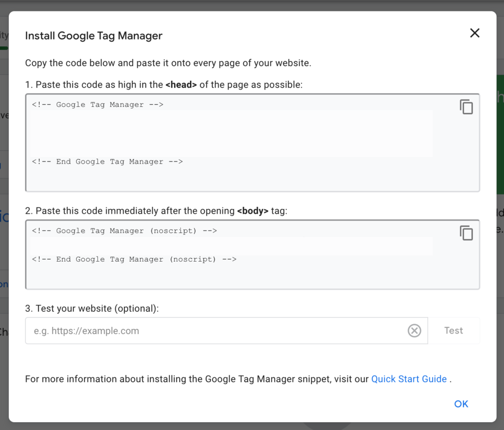
Task: Click the copy icon beside step 1 code
Action: click(x=466, y=106)
